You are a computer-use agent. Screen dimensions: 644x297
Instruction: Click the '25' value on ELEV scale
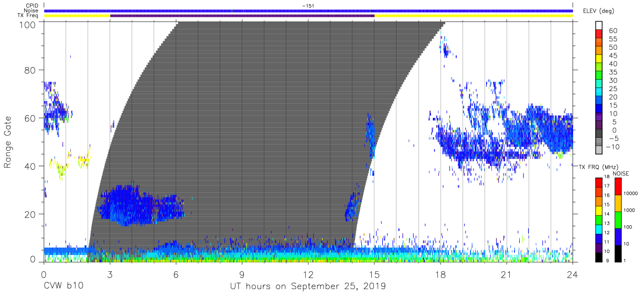coord(613,89)
